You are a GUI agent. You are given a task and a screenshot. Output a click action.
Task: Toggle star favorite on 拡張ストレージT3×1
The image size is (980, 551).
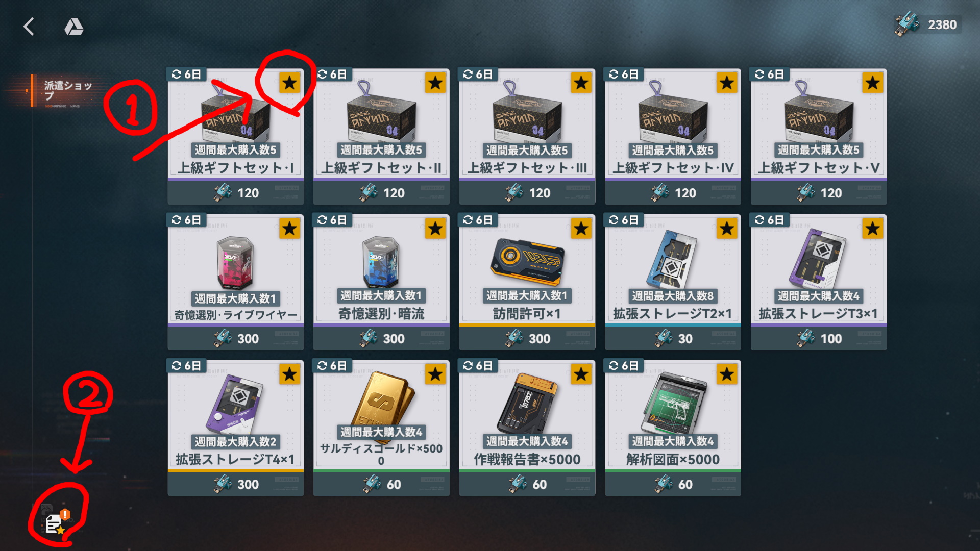tap(872, 229)
